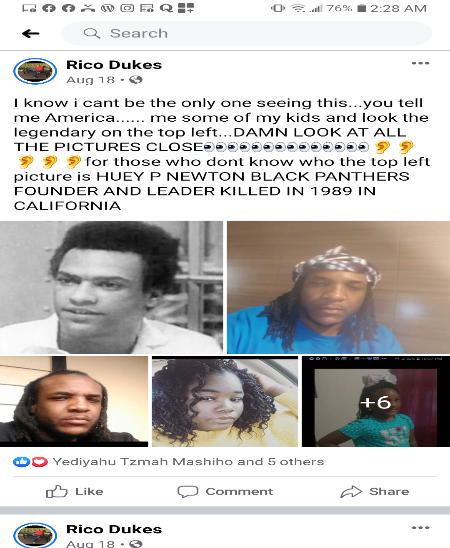Click the red heart reaction icon

click(39, 462)
